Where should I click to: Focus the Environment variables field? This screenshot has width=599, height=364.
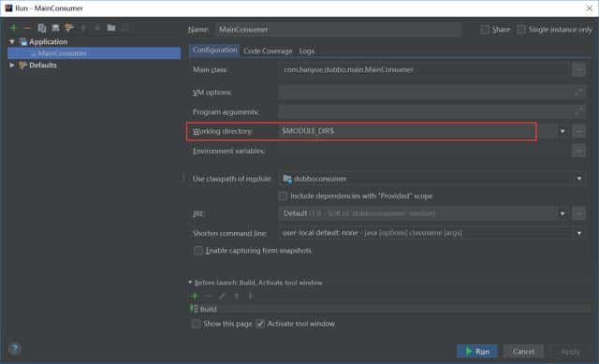pyautogui.click(x=424, y=151)
